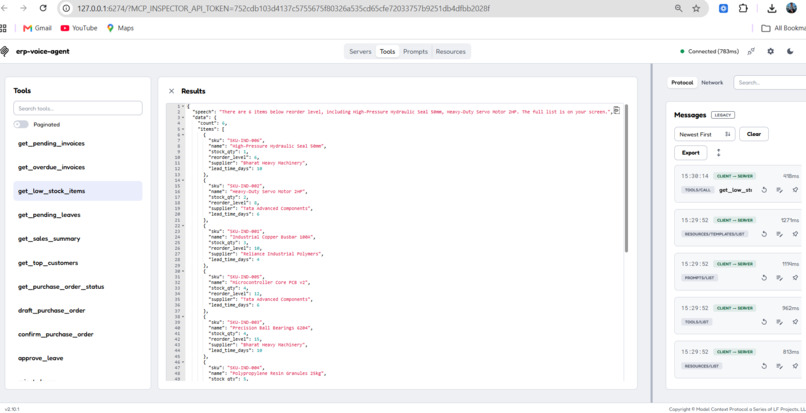The image size is (806, 413).
Task: Select the Protocol tab
Action: tap(682, 82)
